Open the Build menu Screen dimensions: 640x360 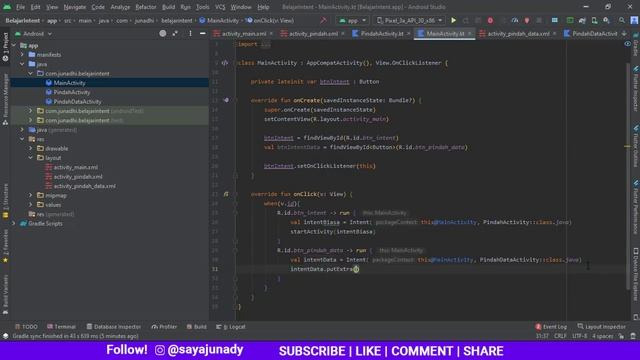pos(168,7)
